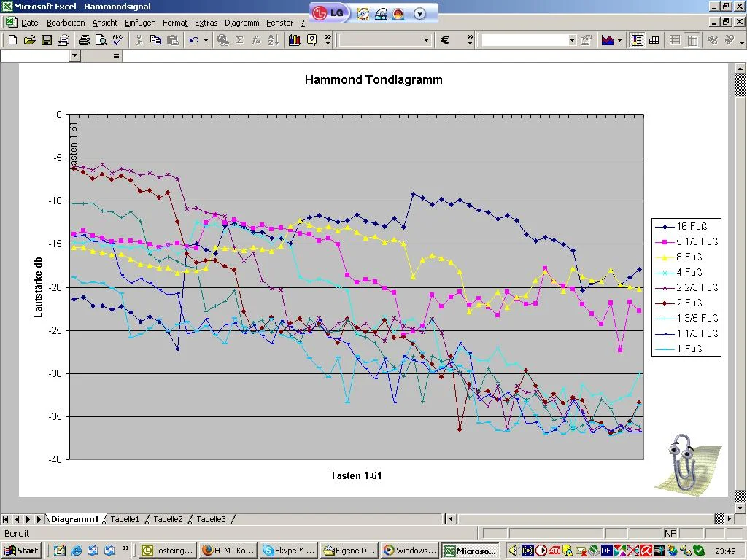Run the spell check ABC icon
Image resolution: width=747 pixels, height=560 pixels.
117,40
